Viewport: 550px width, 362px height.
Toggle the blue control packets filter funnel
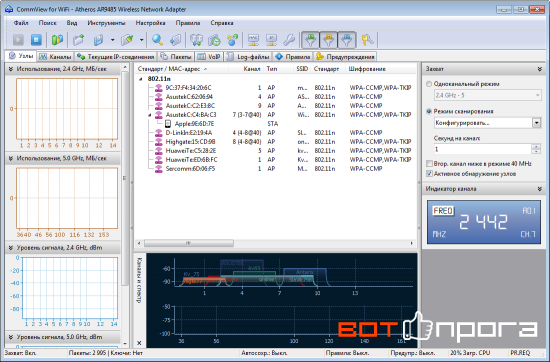347,40
